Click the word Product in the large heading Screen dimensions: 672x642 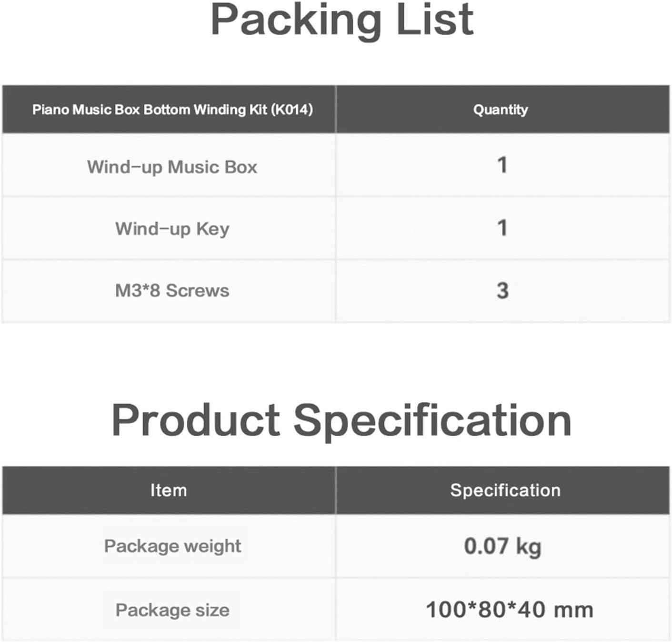(196, 420)
